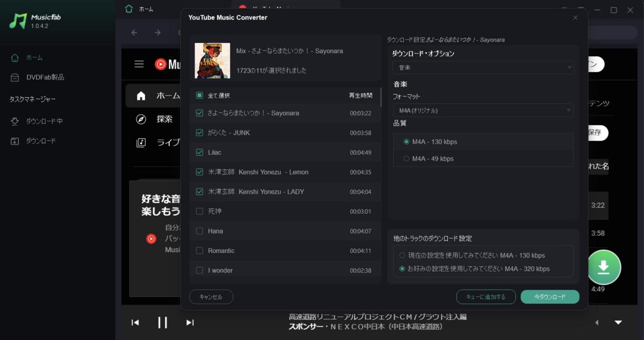The image size is (644, 340).
Task: Check the 死神 track checkbox
Action: [x=199, y=211]
